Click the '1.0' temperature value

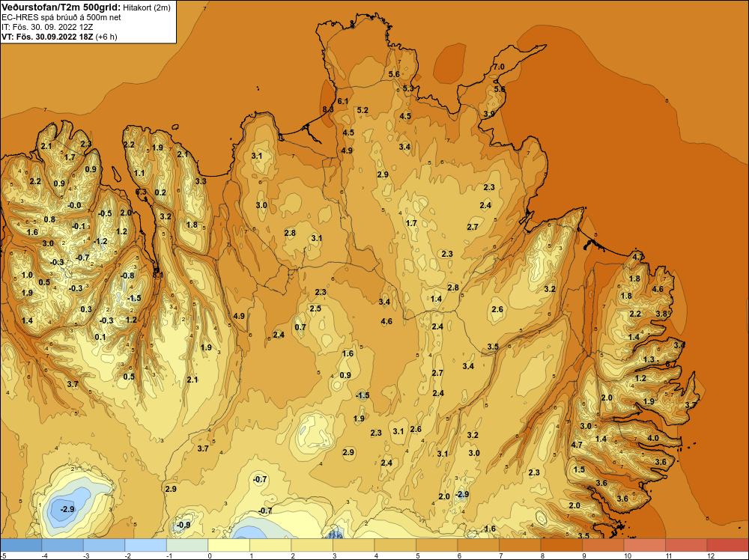pyautogui.click(x=27, y=275)
